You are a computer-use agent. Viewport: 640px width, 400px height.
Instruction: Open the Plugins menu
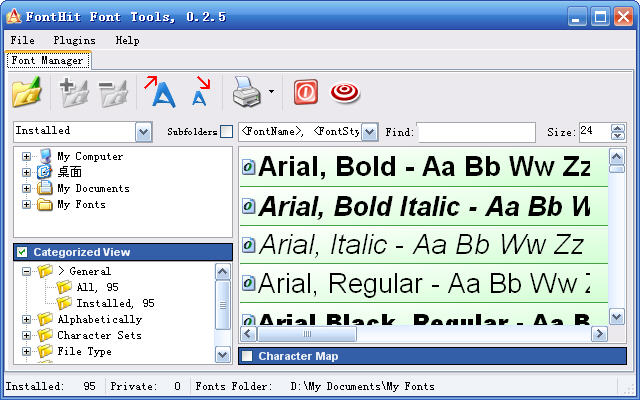coord(74,41)
